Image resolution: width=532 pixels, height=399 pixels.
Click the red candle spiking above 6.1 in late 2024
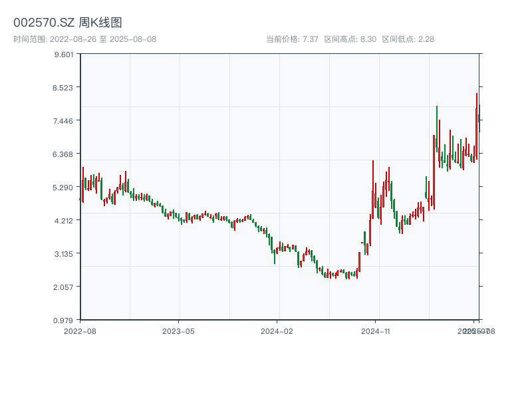[x=373, y=190]
